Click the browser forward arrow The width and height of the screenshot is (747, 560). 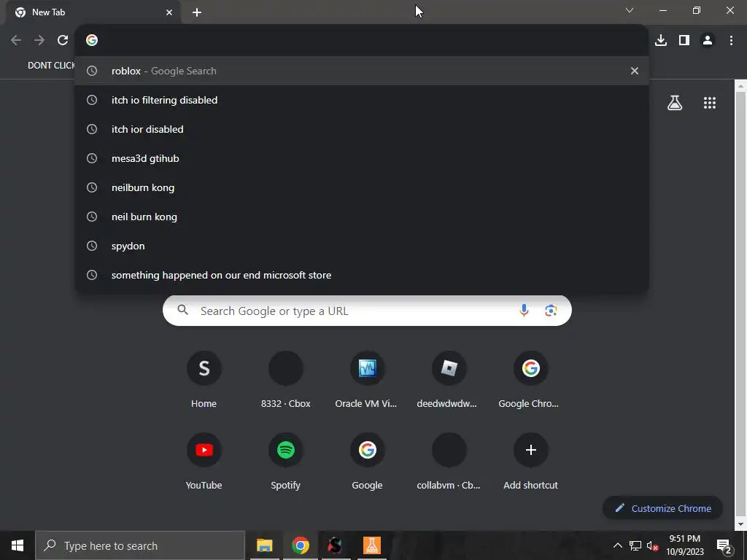[x=39, y=40]
